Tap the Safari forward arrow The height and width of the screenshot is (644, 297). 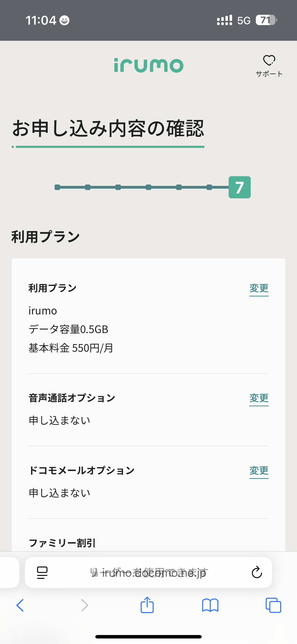pyautogui.click(x=84, y=605)
